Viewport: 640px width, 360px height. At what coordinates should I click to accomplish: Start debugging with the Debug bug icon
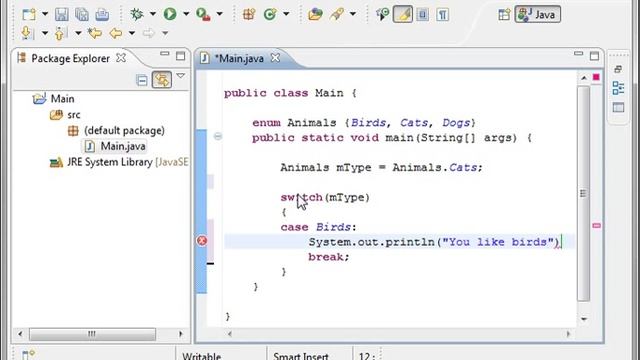coord(136,14)
